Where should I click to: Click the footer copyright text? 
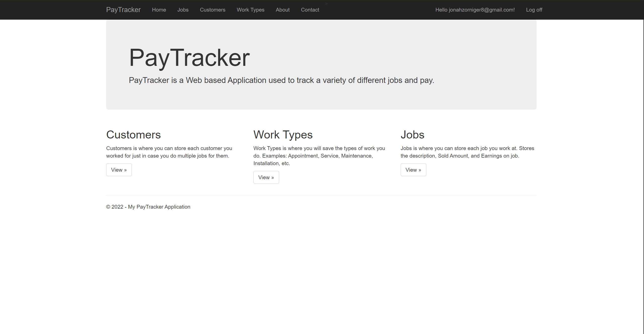[148, 207]
